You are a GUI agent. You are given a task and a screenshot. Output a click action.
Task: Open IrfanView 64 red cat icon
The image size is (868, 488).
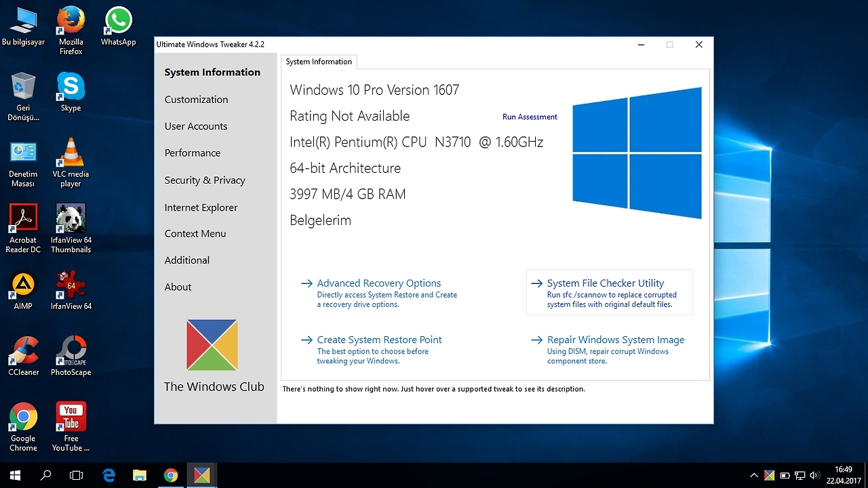click(71, 291)
